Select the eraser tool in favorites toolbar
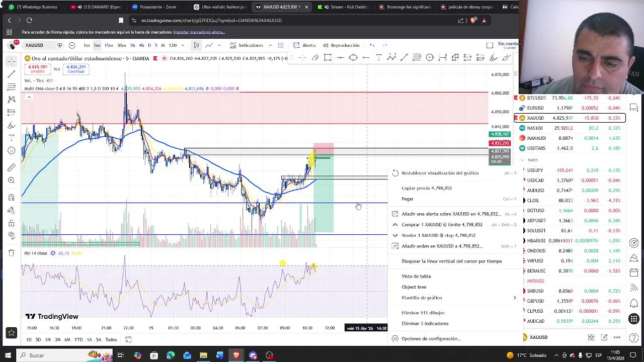The width and height of the screenshot is (644, 362). click(x=315, y=58)
